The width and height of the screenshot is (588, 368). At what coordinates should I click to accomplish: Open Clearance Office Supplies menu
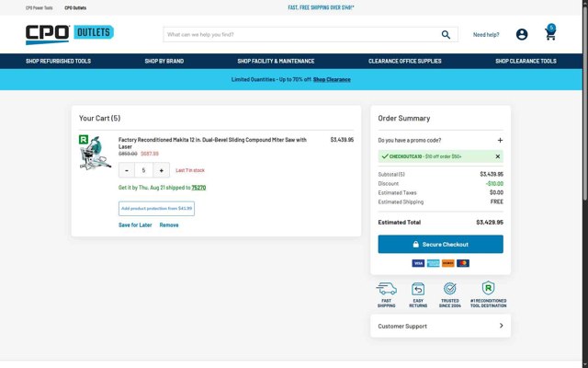coord(404,62)
